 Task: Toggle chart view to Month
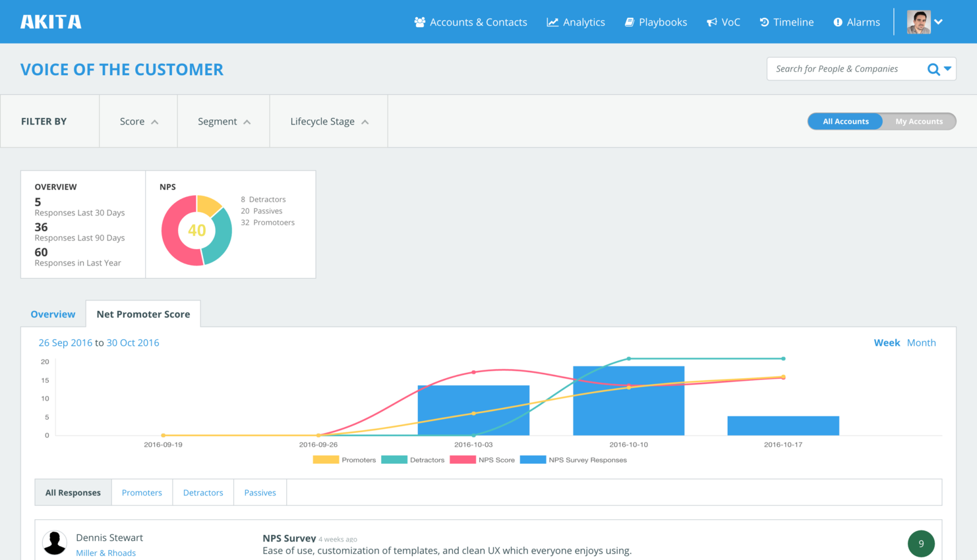coord(921,343)
